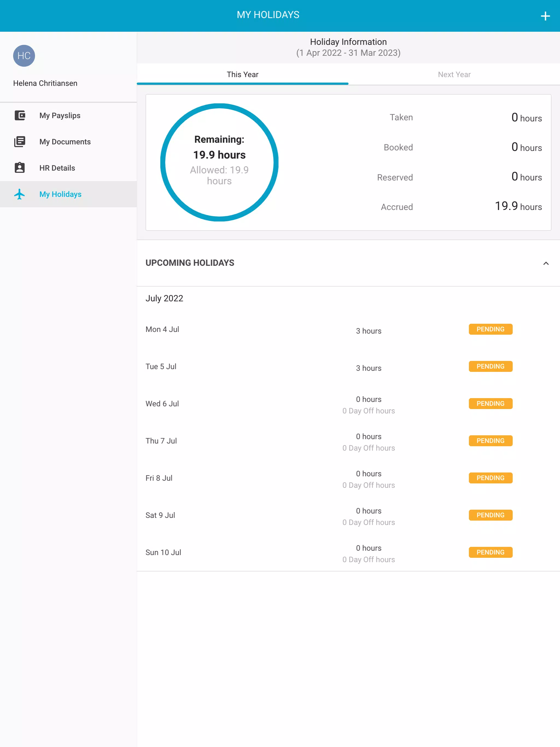Click the HR Details badge icon
Viewport: 560px width, 747px height.
(20, 168)
